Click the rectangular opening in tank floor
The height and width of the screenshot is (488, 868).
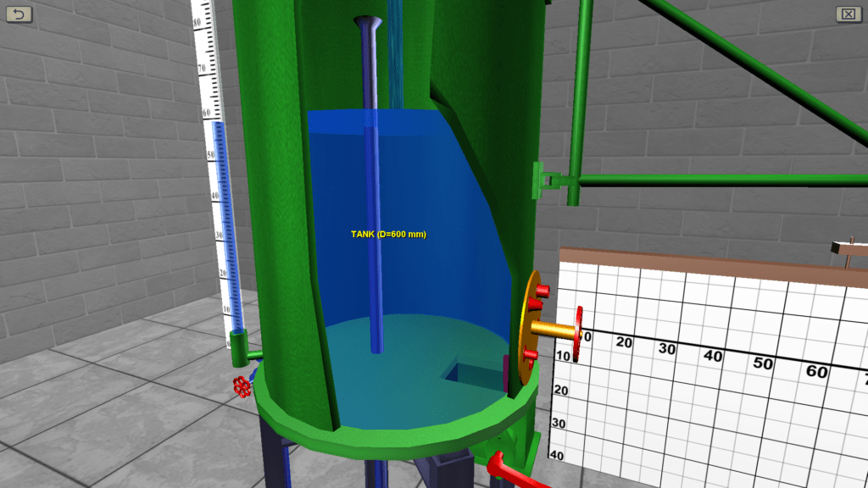pos(470,372)
